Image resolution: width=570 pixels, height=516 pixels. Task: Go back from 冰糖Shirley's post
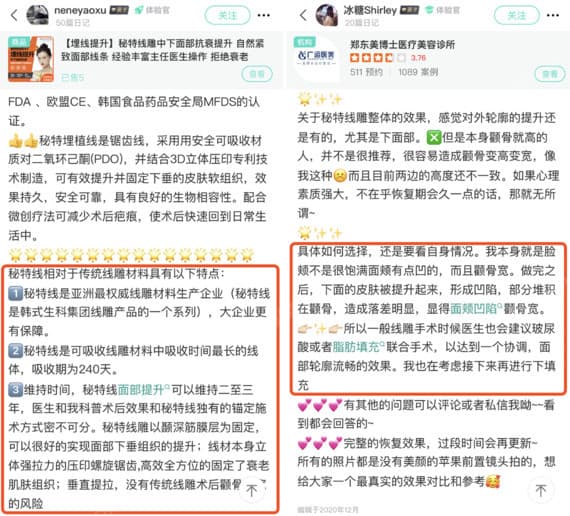pyautogui.click(x=304, y=15)
